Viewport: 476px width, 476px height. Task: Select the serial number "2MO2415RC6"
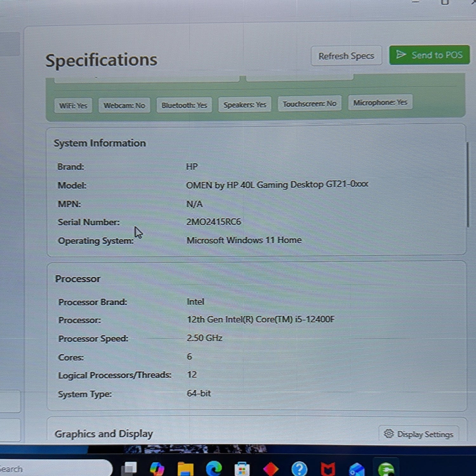[214, 221]
